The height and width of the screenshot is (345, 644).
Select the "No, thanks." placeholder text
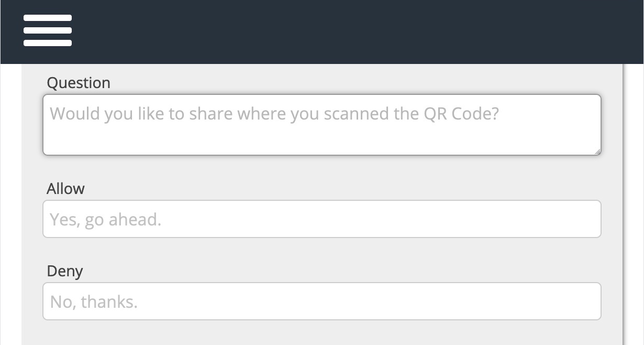[94, 301]
